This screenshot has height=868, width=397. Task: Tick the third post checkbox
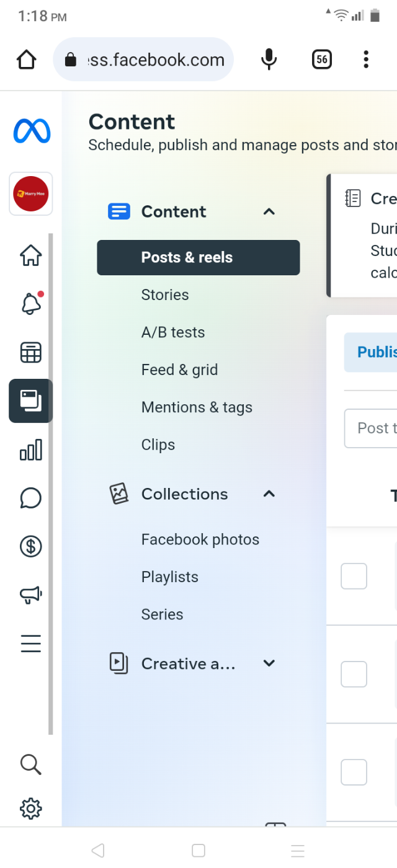[x=354, y=772]
